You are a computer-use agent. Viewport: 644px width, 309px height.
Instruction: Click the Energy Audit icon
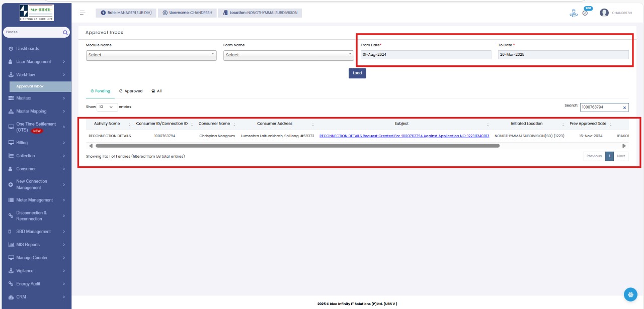(11, 284)
